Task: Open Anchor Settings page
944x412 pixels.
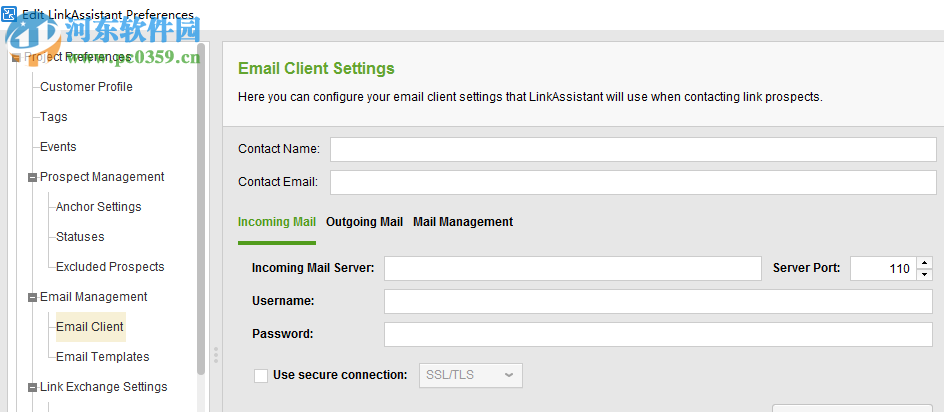Action: coord(98,207)
